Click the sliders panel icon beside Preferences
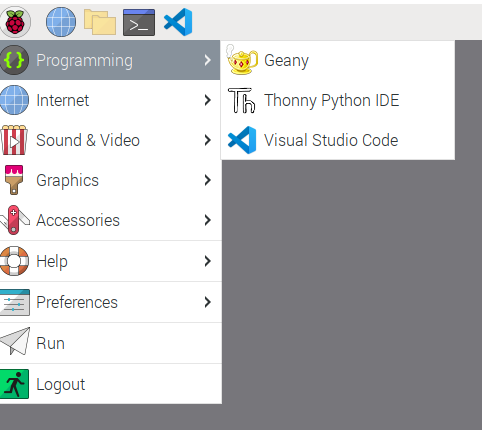The width and height of the screenshot is (482, 430). [x=15, y=302]
